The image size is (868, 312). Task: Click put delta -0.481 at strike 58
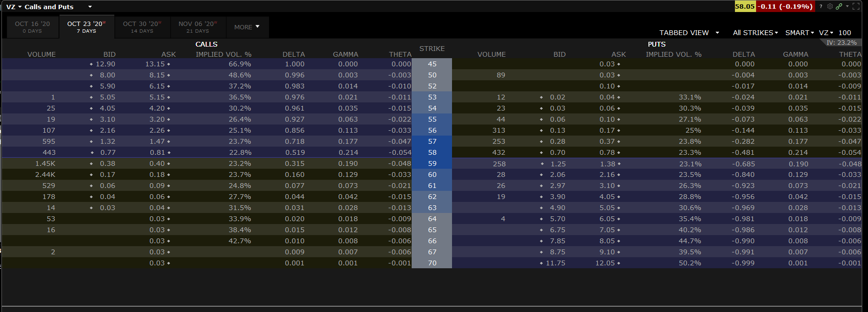pos(743,152)
